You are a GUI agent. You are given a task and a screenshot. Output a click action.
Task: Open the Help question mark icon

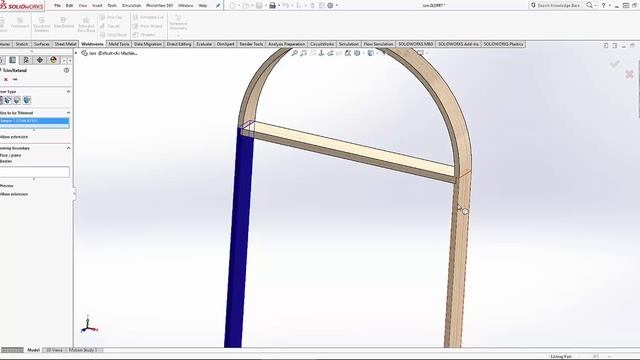click(603, 5)
